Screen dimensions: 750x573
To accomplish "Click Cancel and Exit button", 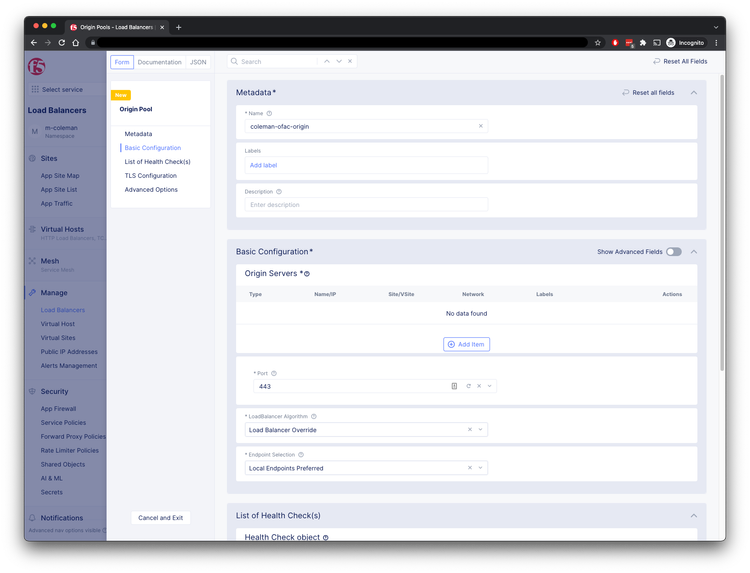I will point(160,518).
